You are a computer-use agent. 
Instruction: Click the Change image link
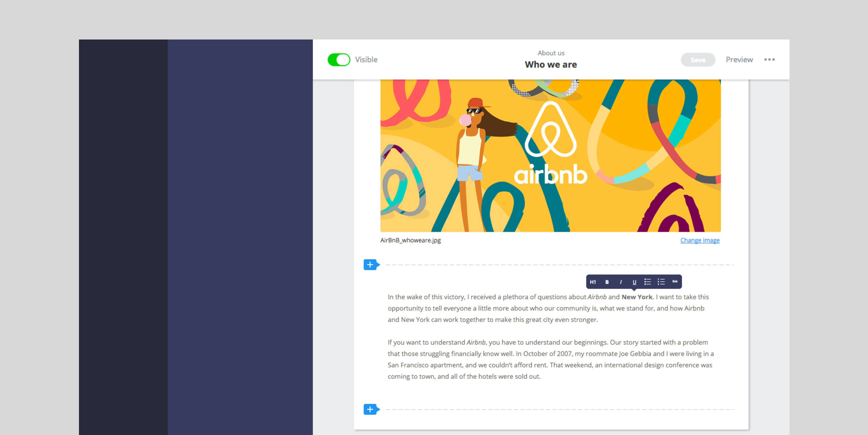700,240
